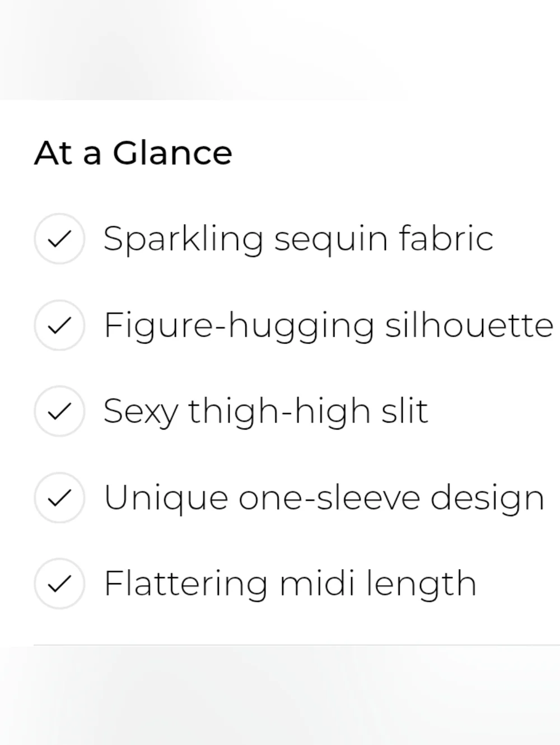Click the gray area below the divider
Viewport: 560px width, 745px height.
pyautogui.click(x=280, y=695)
